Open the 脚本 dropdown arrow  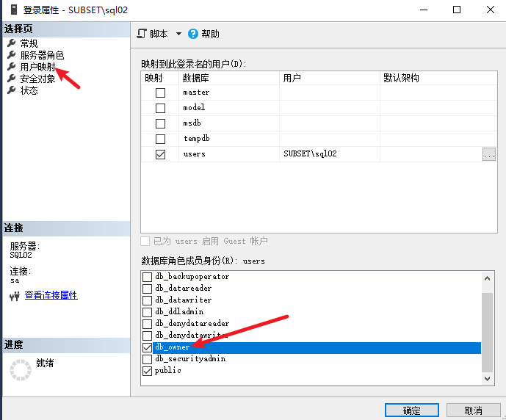click(x=178, y=34)
